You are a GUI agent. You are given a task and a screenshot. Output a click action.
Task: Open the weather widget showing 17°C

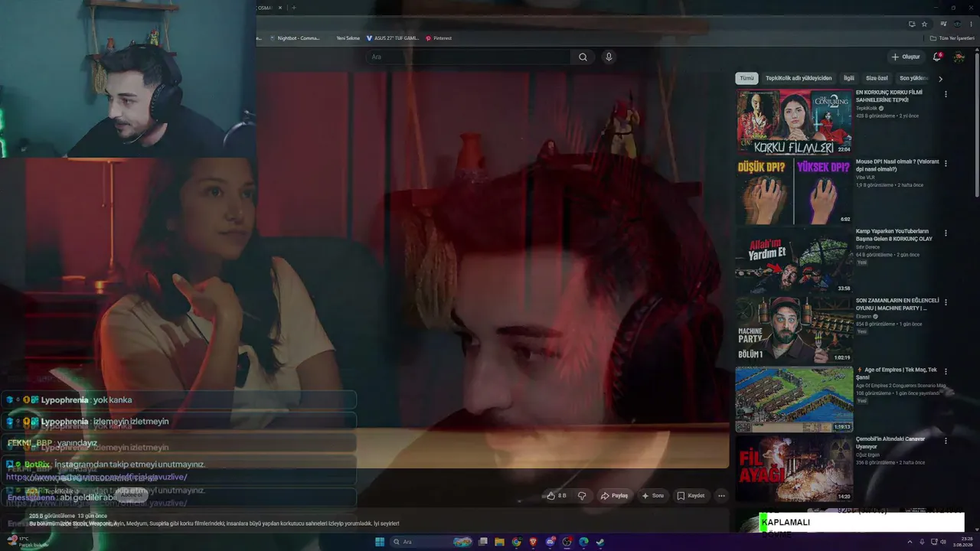coord(28,541)
